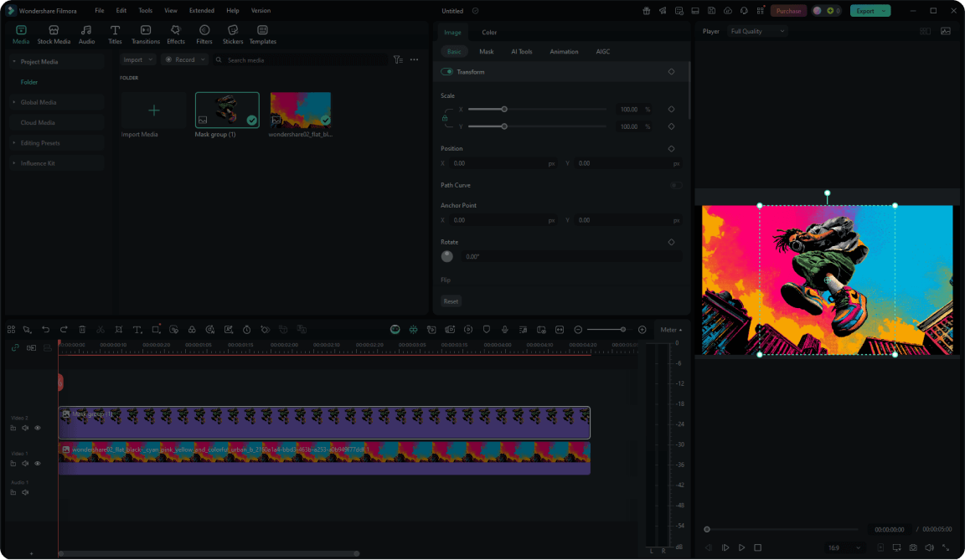This screenshot has height=560, width=965.
Task: Click the gift icon in the title bar
Action: [x=646, y=10]
